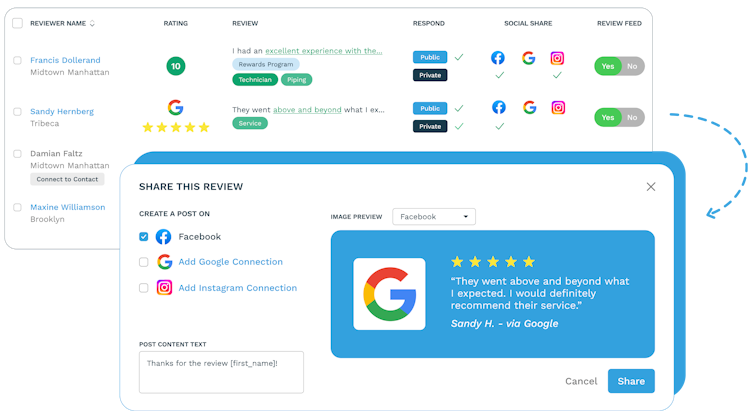Click Facebook share icon in Sandy Hernberg row
The height and width of the screenshot is (418, 750).
click(x=498, y=107)
